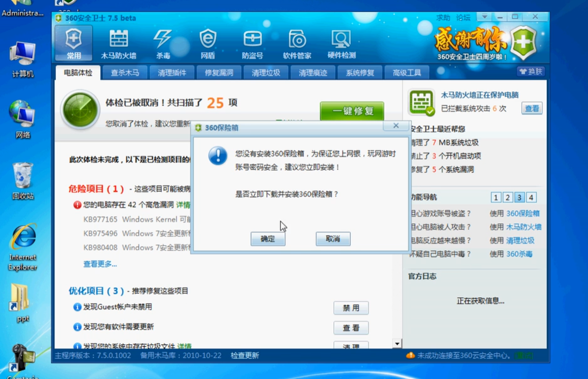The width and height of the screenshot is (588, 379).
Task: Open the 网络 desktop icon
Action: click(x=22, y=120)
